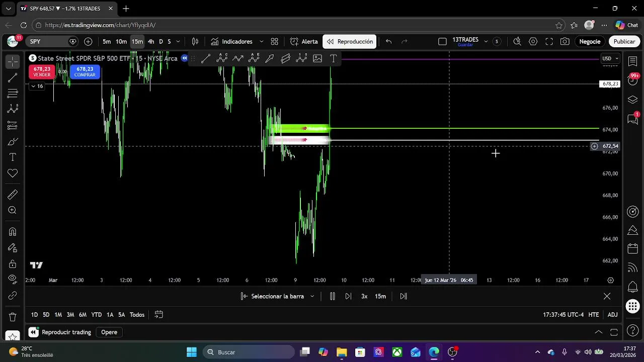Screen dimensions: 644x362
Task: Create an Alerta
Action: click(304, 42)
